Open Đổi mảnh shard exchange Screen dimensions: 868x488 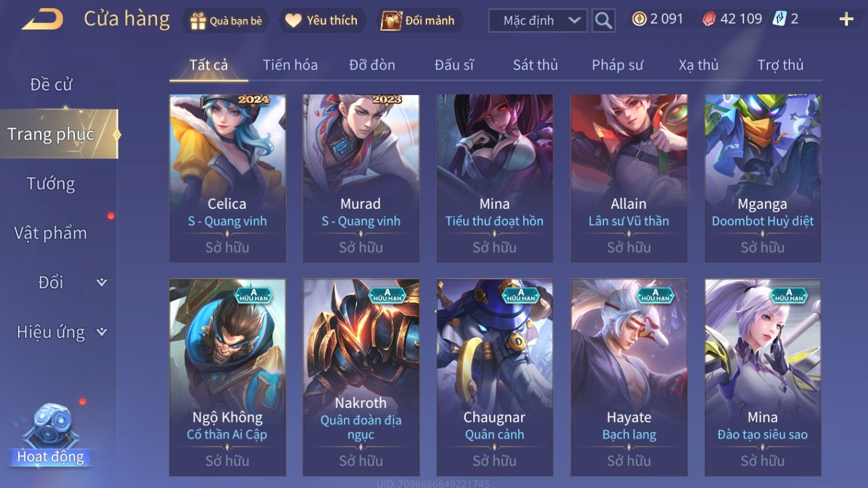(391, 21)
